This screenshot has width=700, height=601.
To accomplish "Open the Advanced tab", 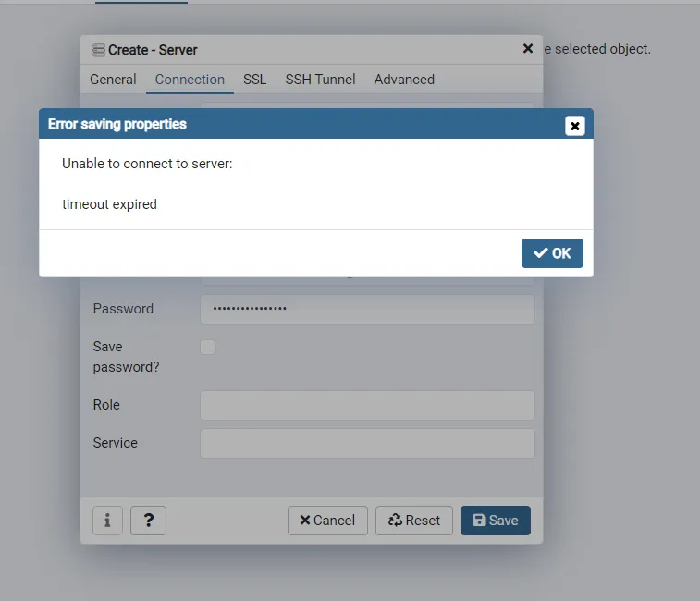I will point(404,80).
